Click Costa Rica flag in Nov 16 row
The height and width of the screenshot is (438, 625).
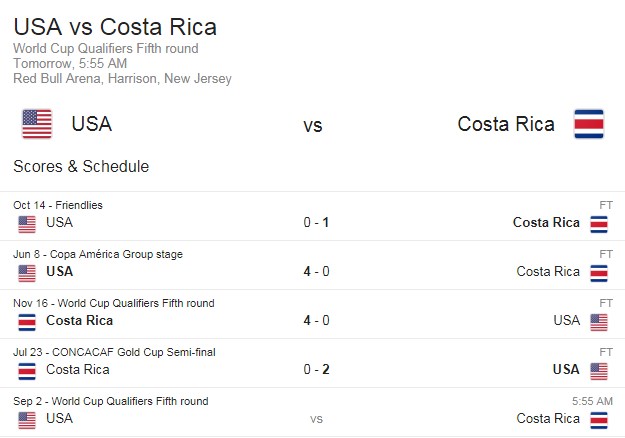click(x=27, y=322)
